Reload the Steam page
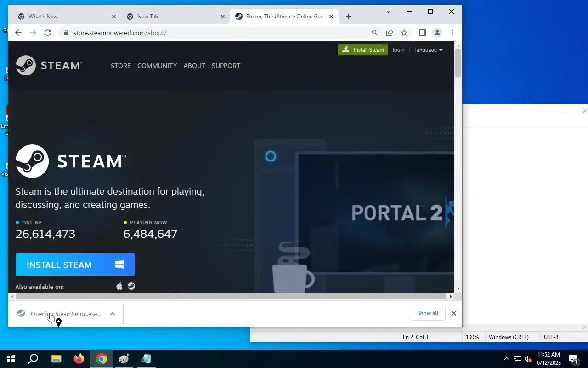The width and height of the screenshot is (588, 368). pyautogui.click(x=47, y=33)
